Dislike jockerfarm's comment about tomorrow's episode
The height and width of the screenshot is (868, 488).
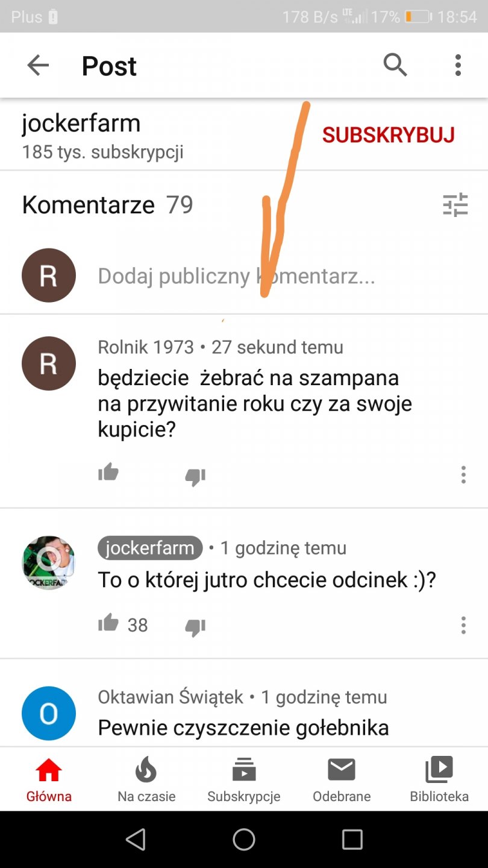click(195, 627)
